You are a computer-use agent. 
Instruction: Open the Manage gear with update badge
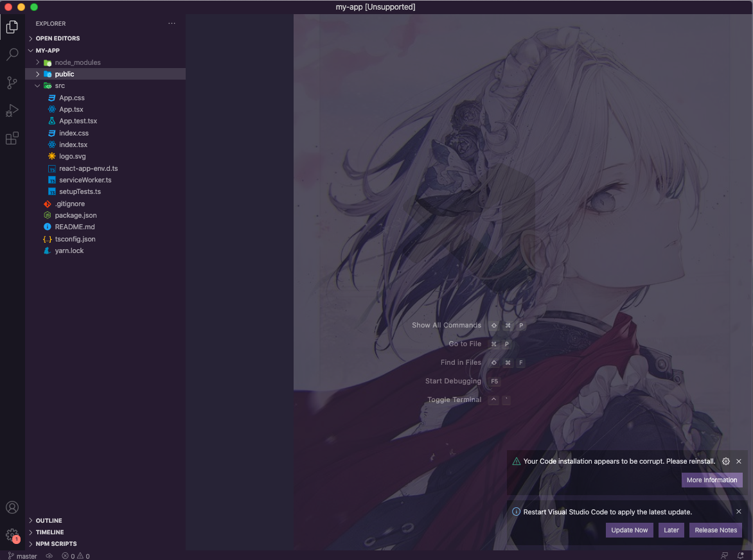[12, 535]
